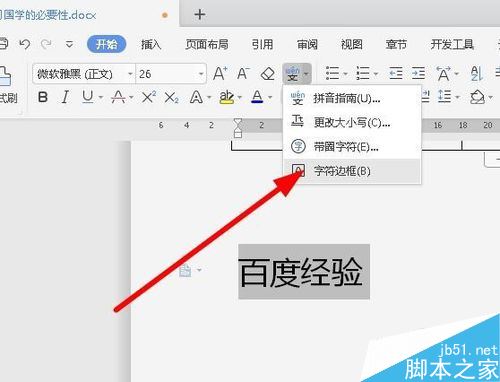Expand the bullet list dropdown arrow
Image resolution: width=500 pixels, height=382 pixels.
click(x=345, y=74)
